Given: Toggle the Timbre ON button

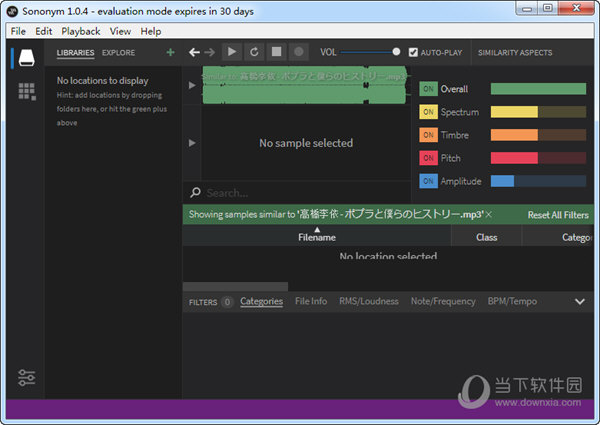Looking at the screenshot, I should (x=428, y=135).
